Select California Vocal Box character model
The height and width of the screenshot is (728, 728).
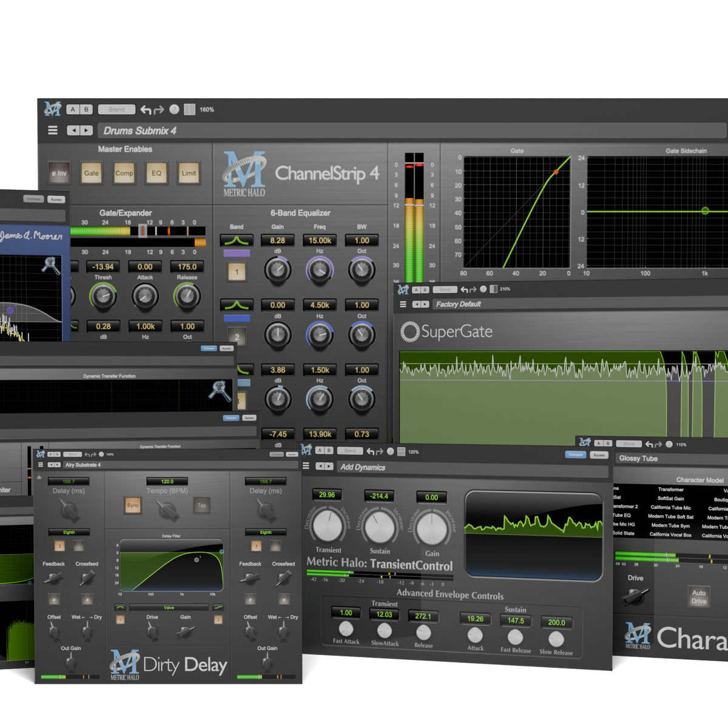click(671, 535)
